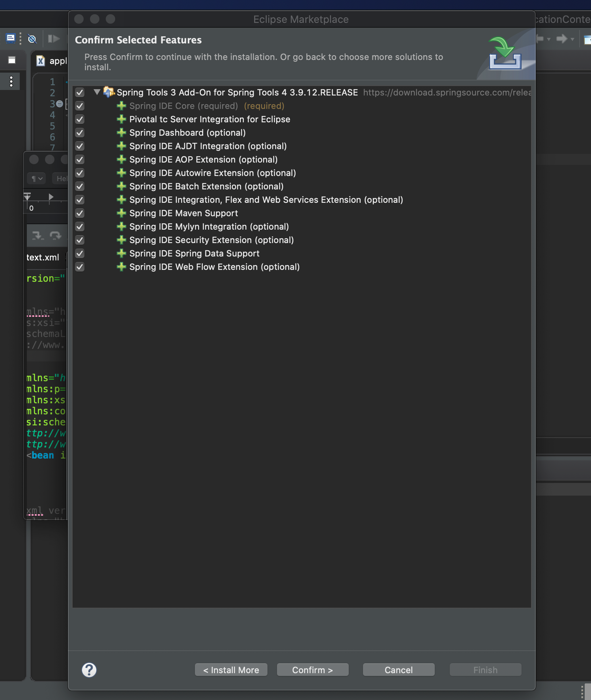Click the plus icon beside Spring IDE AOP Extension
591x700 pixels.
pos(122,159)
